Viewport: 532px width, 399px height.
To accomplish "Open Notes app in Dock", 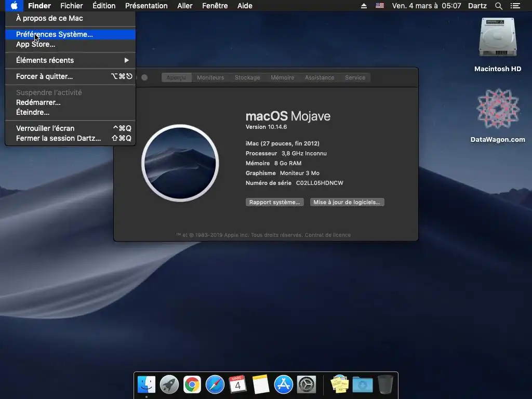I will (261, 384).
